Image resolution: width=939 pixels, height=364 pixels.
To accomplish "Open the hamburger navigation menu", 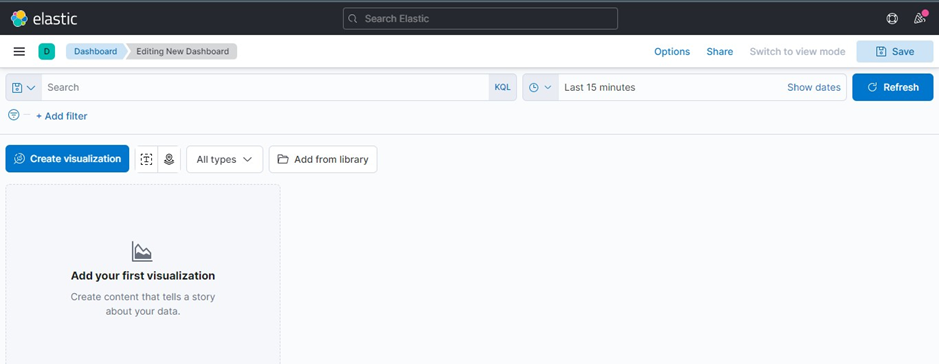I will tap(19, 51).
